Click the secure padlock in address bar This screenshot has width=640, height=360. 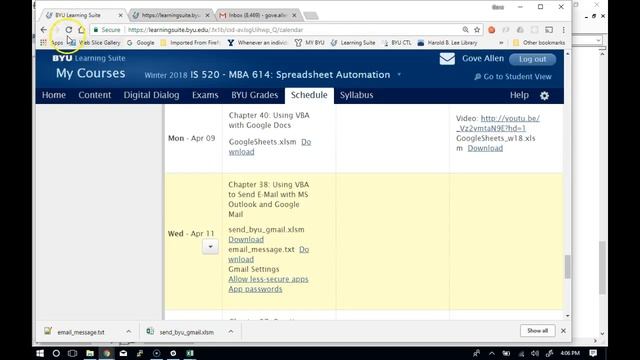click(96, 30)
